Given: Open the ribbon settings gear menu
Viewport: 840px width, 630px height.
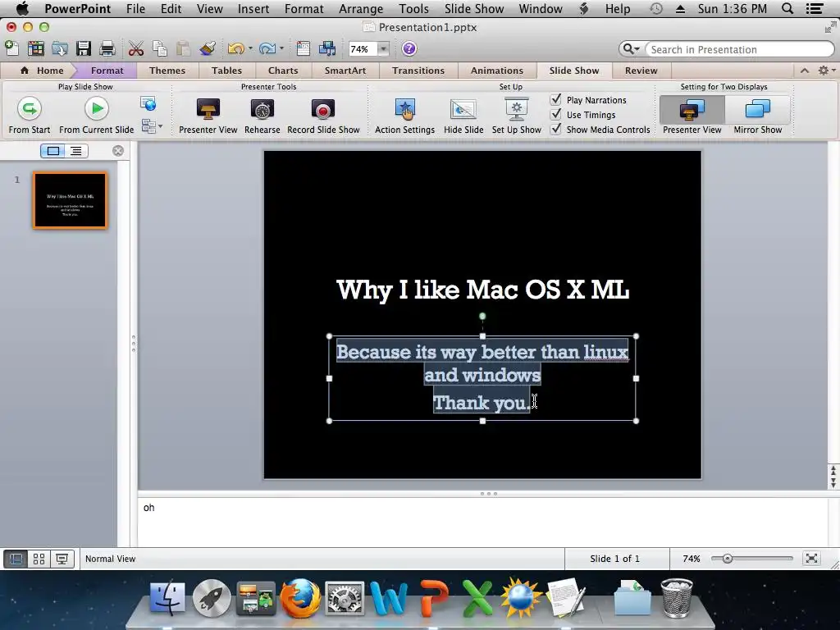Looking at the screenshot, I should (825, 71).
